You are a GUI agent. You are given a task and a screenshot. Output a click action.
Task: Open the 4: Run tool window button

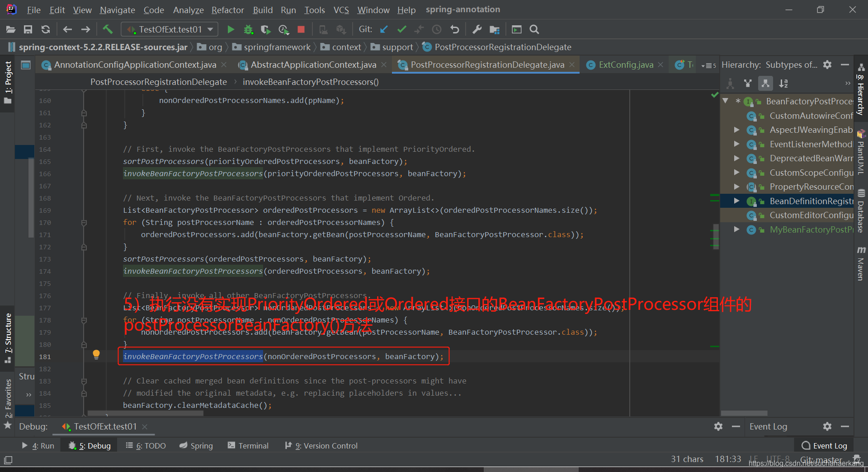coord(38,446)
